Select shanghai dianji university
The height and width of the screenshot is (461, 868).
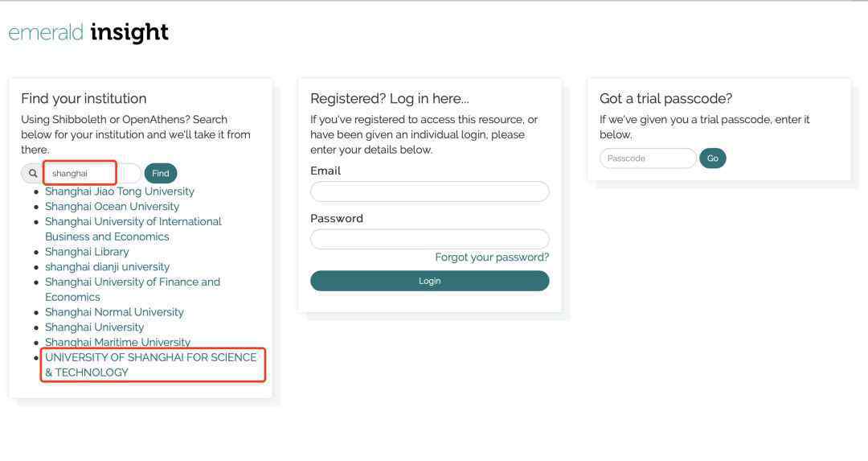click(108, 266)
